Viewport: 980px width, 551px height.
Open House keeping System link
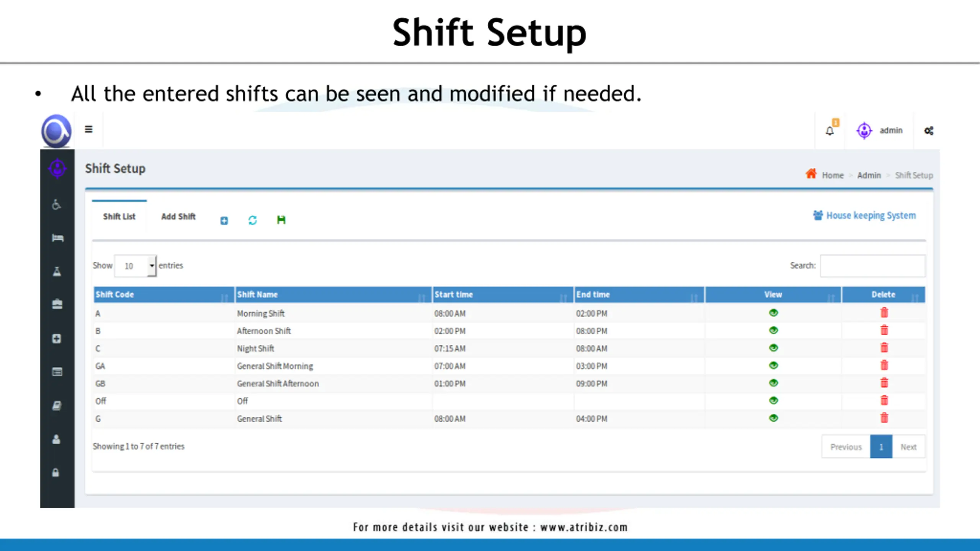coord(864,215)
